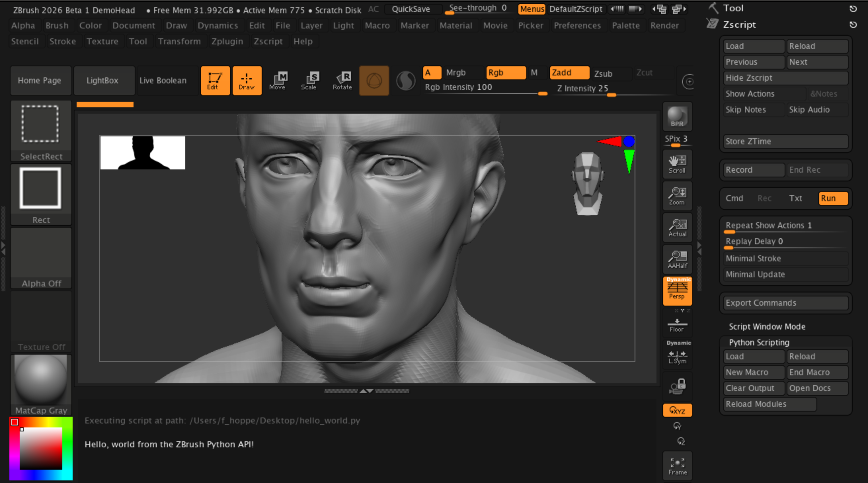Open the Texture Off picker
This screenshot has width=868, height=483.
pos(41,322)
